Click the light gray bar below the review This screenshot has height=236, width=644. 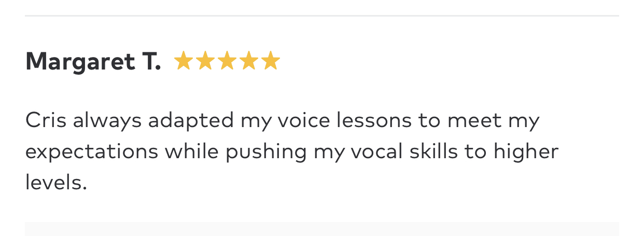321,229
